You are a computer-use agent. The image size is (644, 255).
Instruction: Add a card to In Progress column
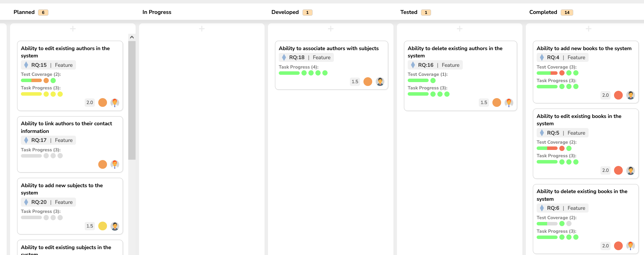coord(202,29)
